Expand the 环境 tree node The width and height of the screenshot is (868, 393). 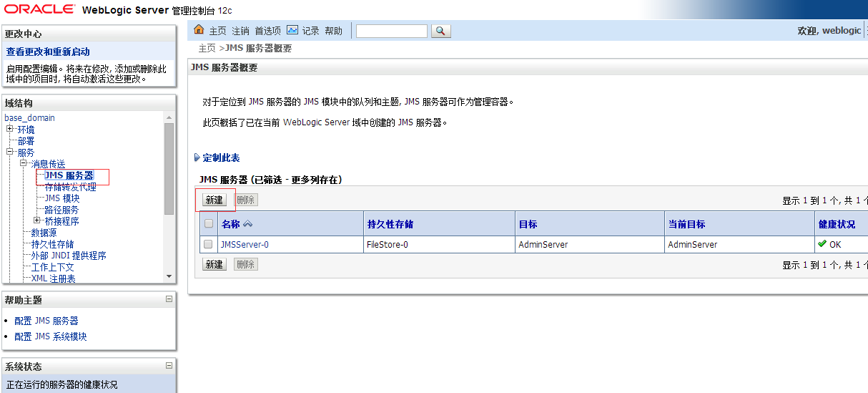click(x=10, y=129)
